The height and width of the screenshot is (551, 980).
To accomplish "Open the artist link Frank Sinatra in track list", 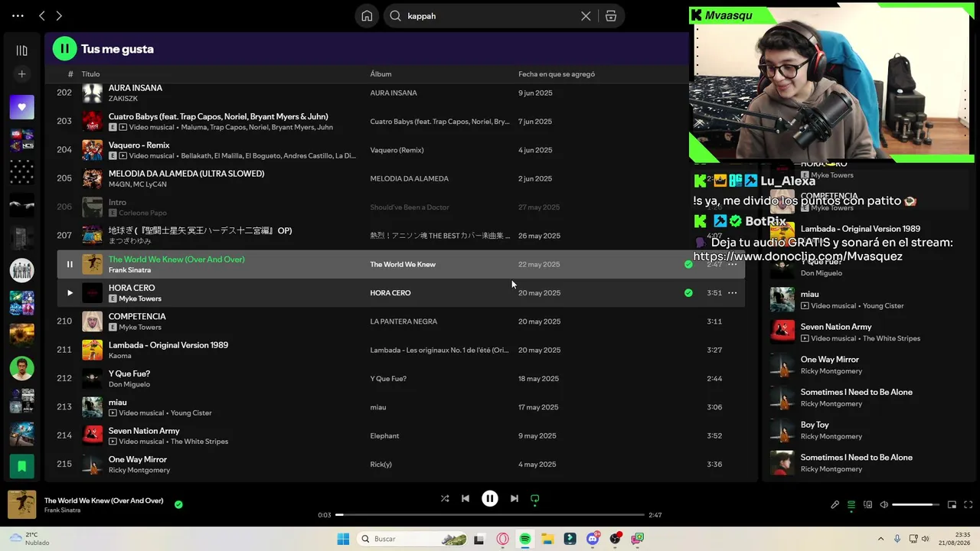I will [x=129, y=270].
